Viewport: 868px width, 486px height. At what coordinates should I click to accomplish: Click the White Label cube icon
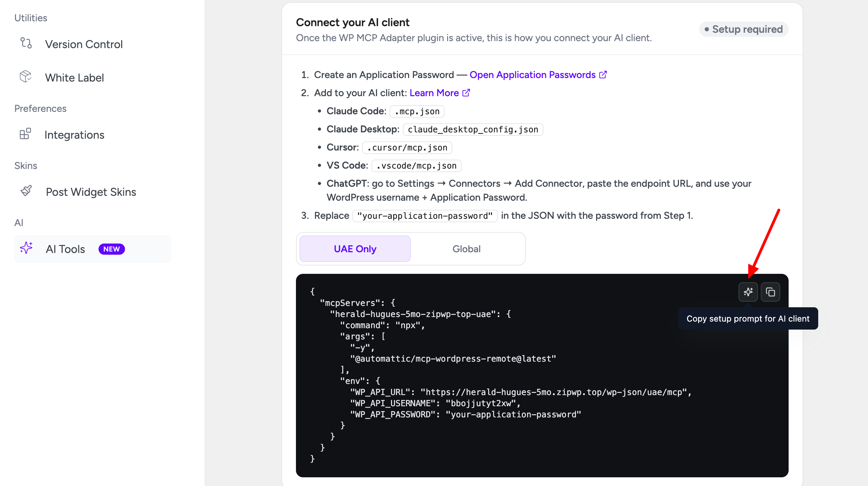[x=25, y=76]
